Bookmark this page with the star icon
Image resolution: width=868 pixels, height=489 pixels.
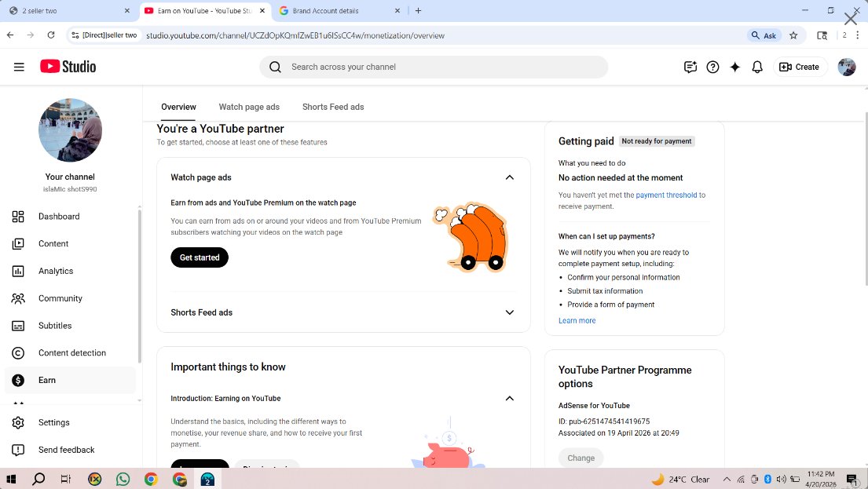point(793,35)
